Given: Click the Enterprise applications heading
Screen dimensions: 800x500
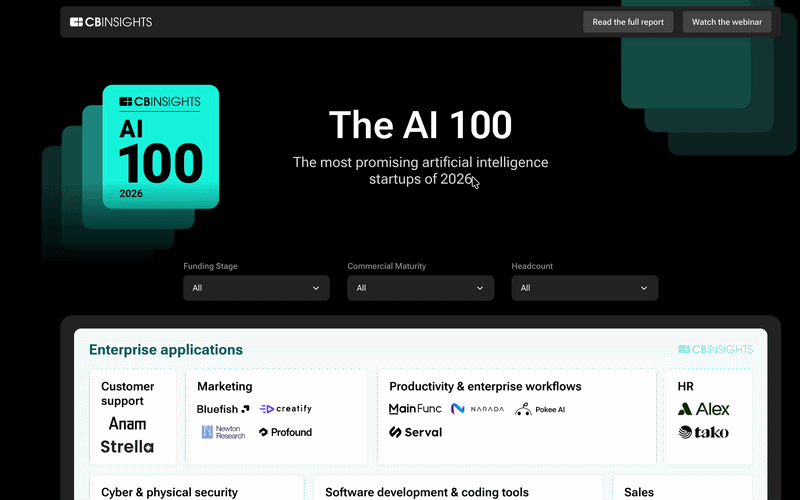Looking at the screenshot, I should [166, 349].
